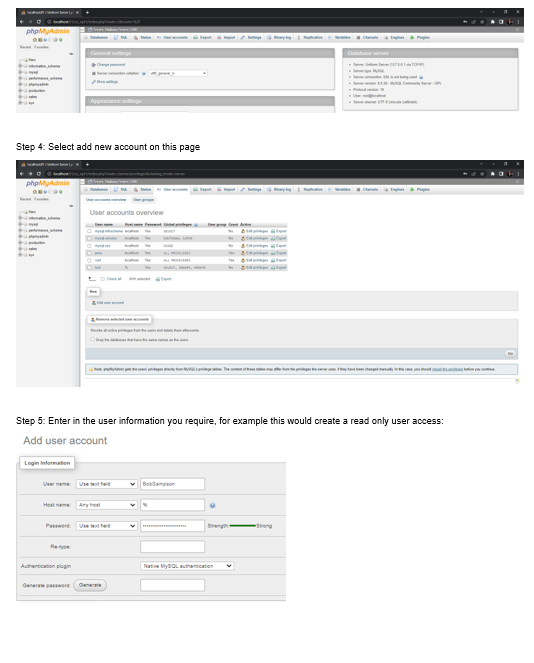Image resolution: width=534 pixels, height=663 pixels.
Task: Expand mysql database in User accounts screenshot tree
Action: click(20, 224)
